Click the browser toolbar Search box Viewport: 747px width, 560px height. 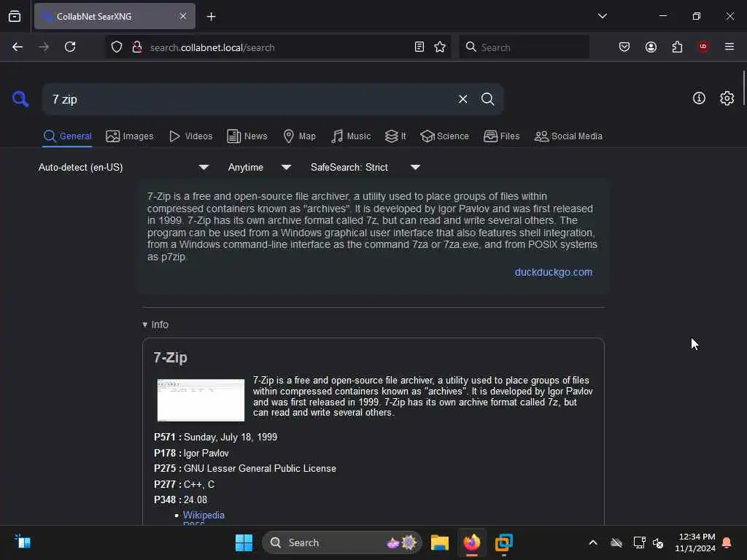coord(524,47)
